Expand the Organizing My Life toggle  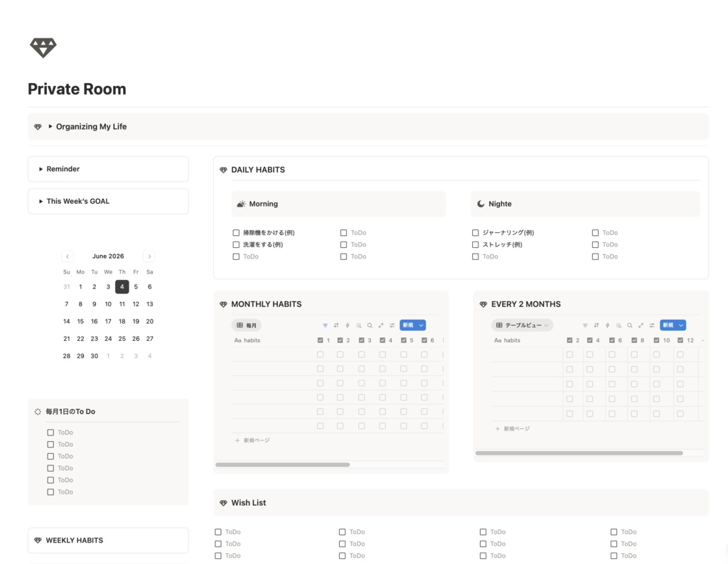pos(50,126)
